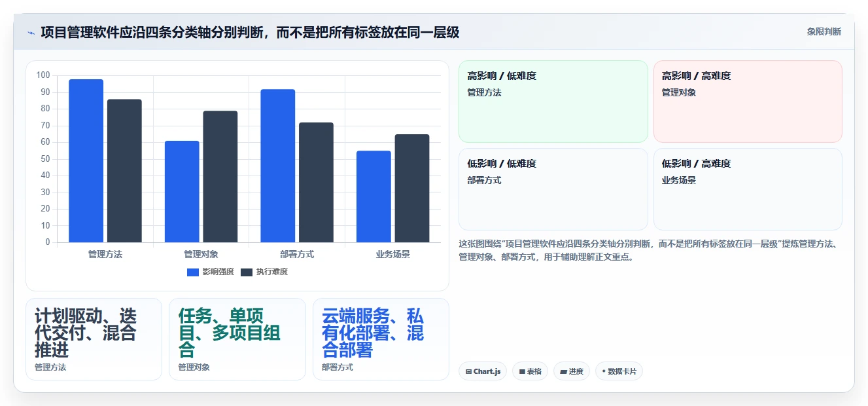Open the 高影响 / 高难度 quadrant card
The width and height of the screenshot is (868, 406).
(x=748, y=101)
